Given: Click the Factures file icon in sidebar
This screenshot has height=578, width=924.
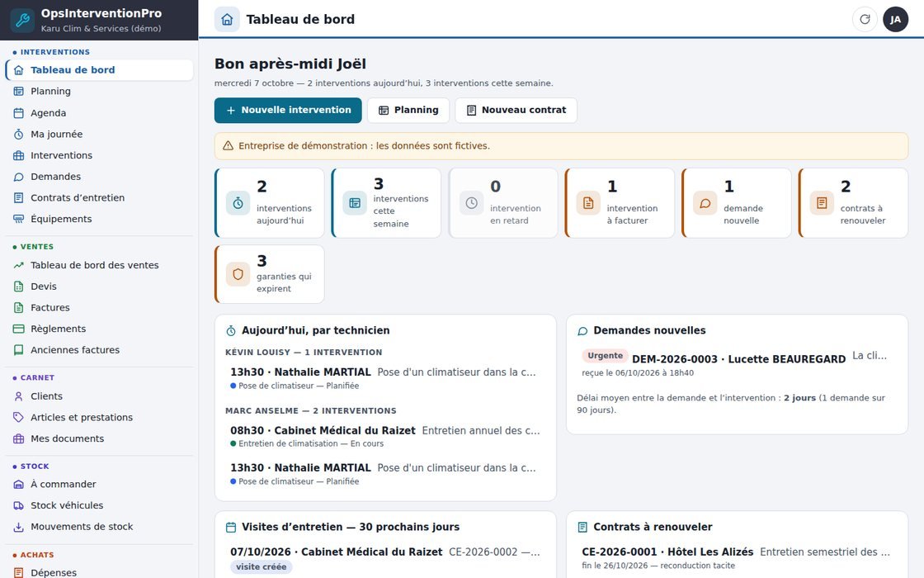Looking at the screenshot, I should click(x=19, y=307).
